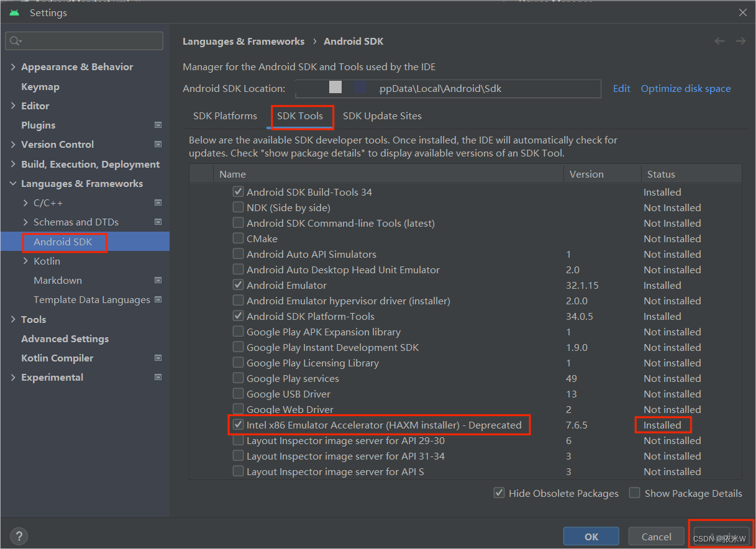This screenshot has width=756, height=549.
Task: Collapse the Languages & Frameworks section
Action: pyautogui.click(x=12, y=183)
